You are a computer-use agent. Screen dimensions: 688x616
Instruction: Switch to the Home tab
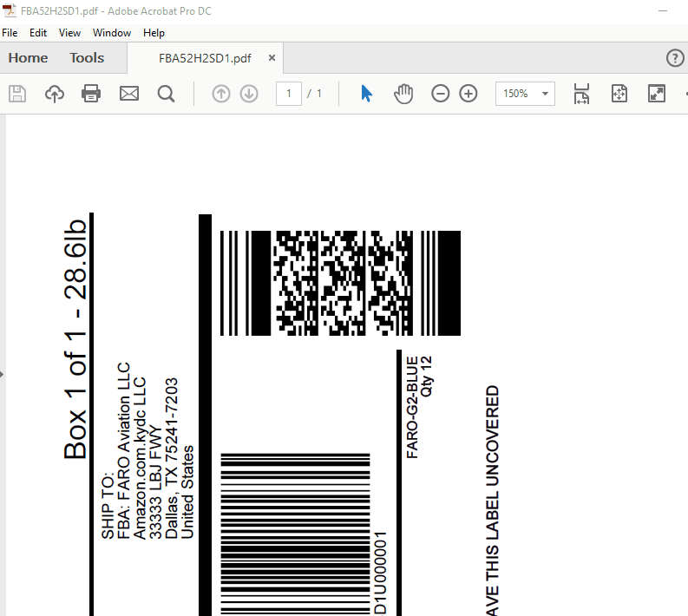tap(28, 58)
